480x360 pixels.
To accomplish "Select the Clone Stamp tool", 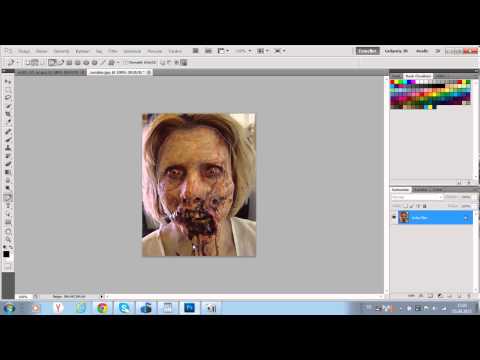I will [x=7, y=147].
